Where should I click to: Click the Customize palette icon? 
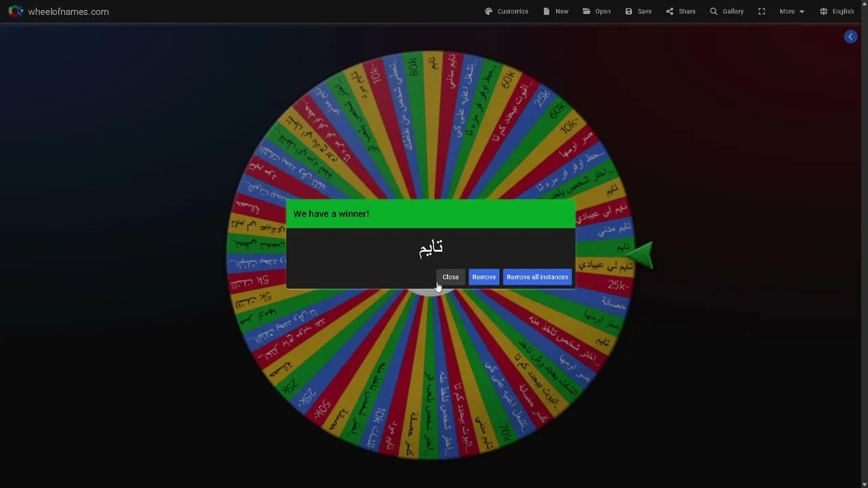point(488,12)
